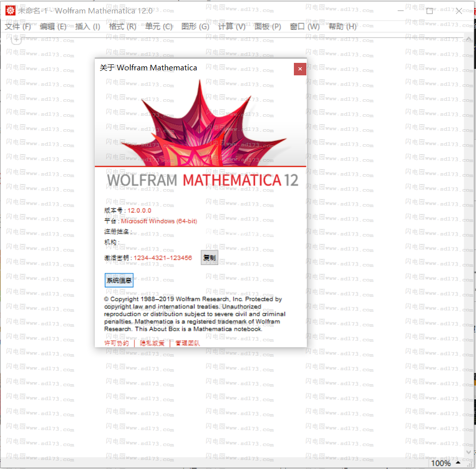Open the 100% zoom dropdown arrow
Screen dimensions: 476x469
[x=458, y=463]
